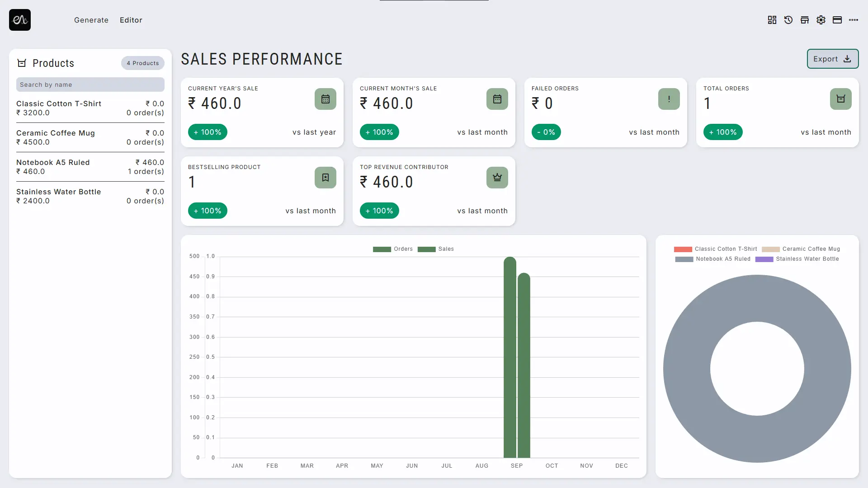Click the app logo icon
Image resolution: width=868 pixels, height=488 pixels.
20,20
